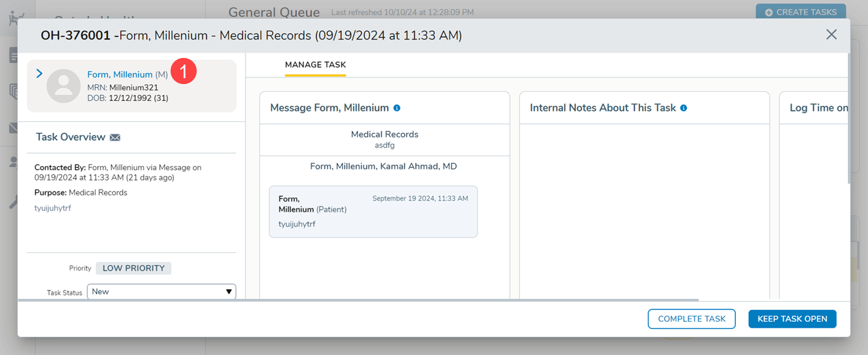Click the LOW PRIORITY badge
The image size is (868, 355).
coord(133,268)
